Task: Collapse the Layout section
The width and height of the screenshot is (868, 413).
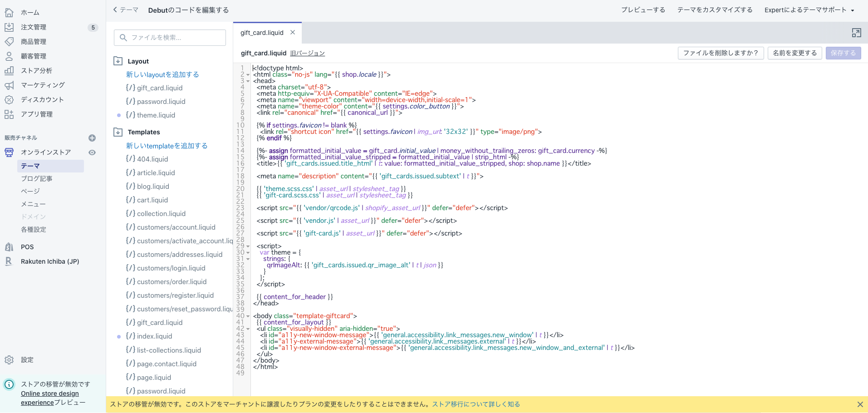Action: [118, 60]
